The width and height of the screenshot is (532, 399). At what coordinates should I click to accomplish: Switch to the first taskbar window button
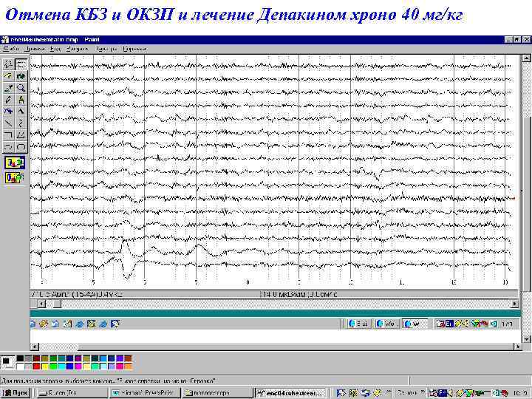pos(71,393)
